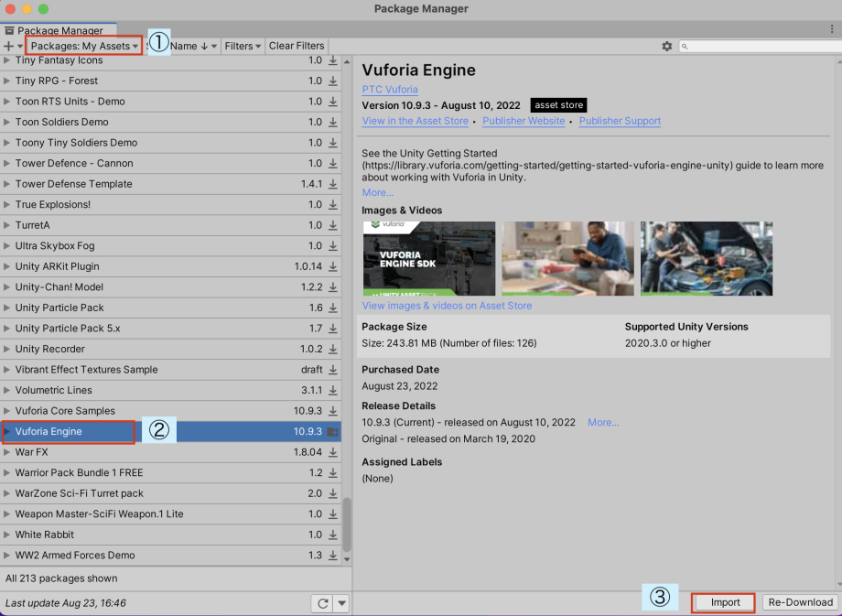This screenshot has width=842, height=616.
Task: Click the import folder icon on Vuforia Engine row
Action: point(332,432)
